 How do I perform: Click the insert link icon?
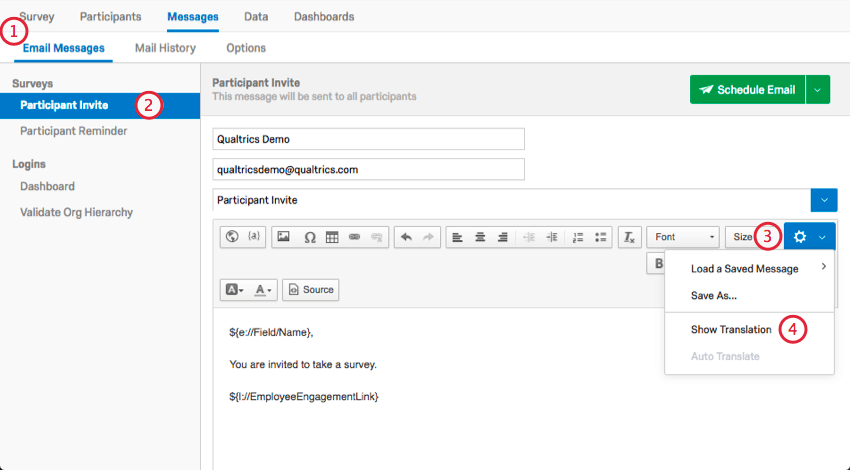(x=355, y=237)
